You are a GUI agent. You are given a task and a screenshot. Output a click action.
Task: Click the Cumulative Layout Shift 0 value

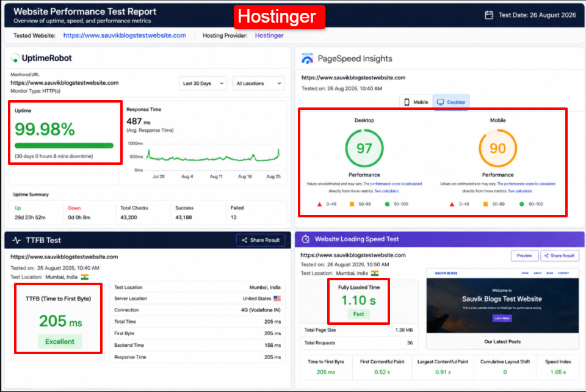505,372
